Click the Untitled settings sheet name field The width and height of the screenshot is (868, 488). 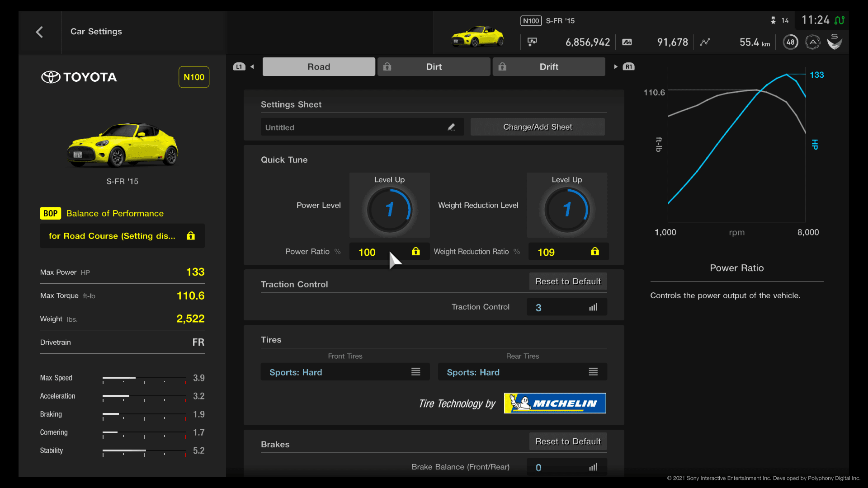tap(362, 127)
